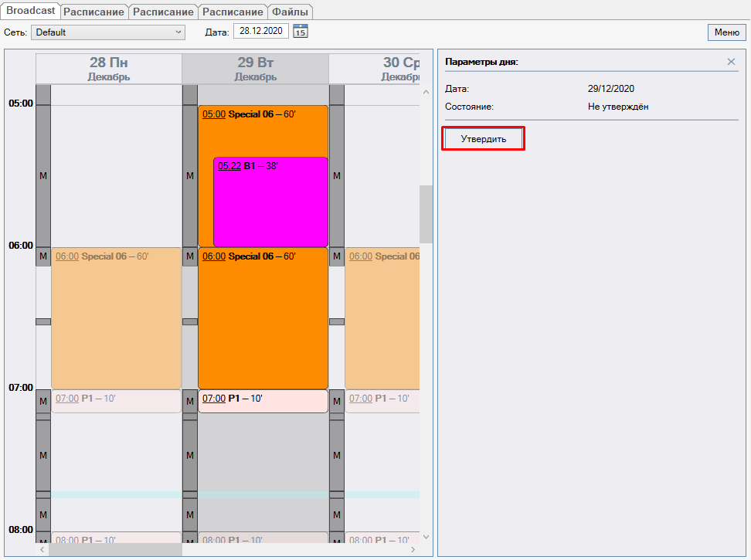Open the second Расписание tab
The width and height of the screenshot is (751, 560).
coord(163,12)
